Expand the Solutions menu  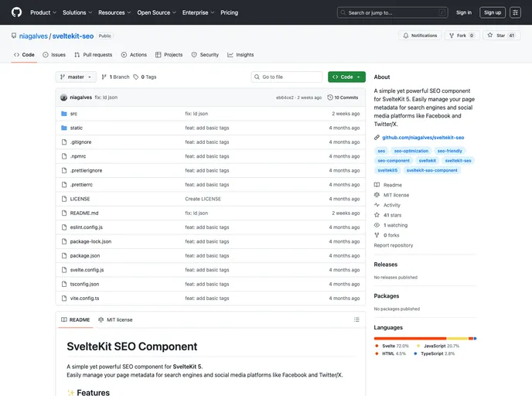pyautogui.click(x=77, y=12)
